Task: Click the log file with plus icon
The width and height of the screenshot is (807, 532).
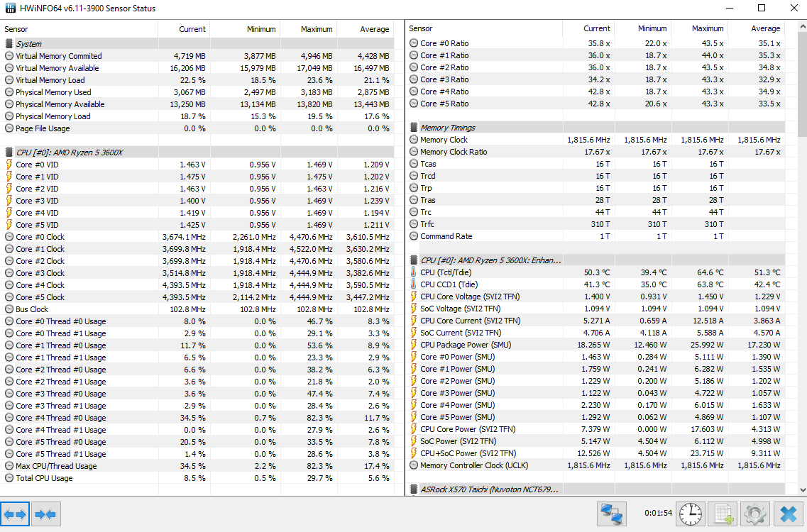Action: tap(723, 514)
